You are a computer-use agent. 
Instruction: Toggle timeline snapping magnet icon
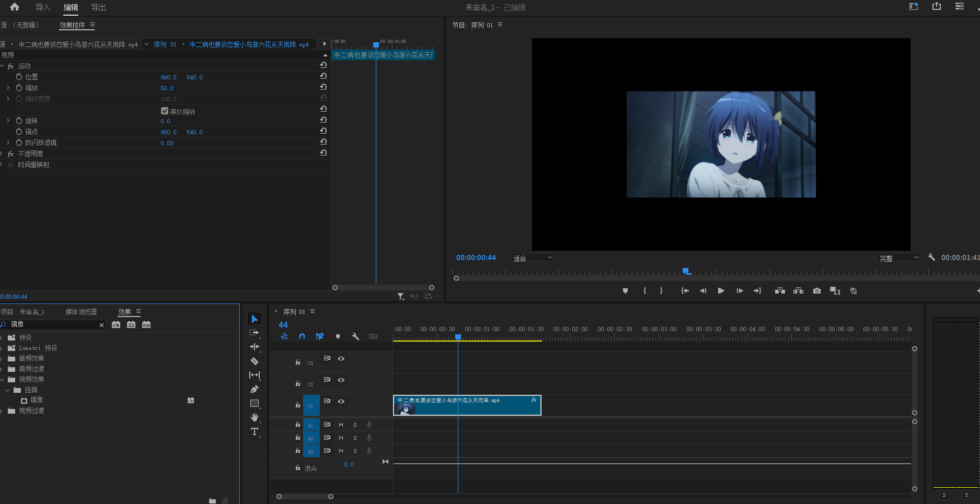coord(302,337)
